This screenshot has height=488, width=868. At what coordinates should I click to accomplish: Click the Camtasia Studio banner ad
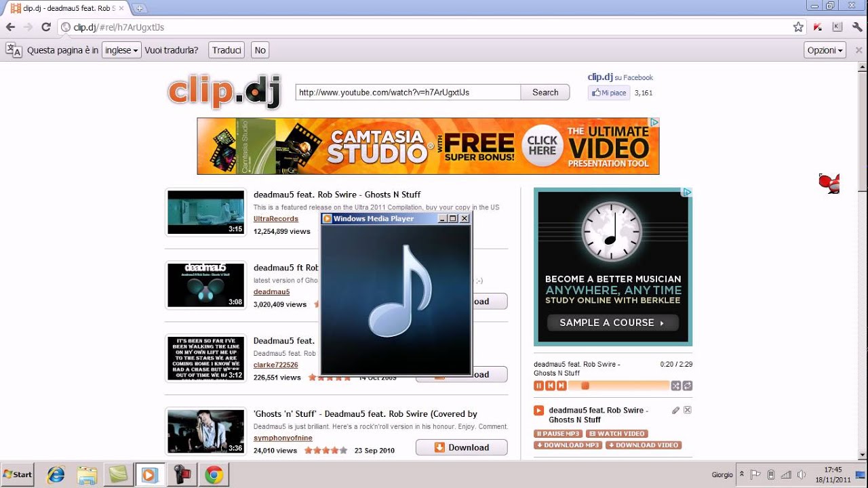(x=428, y=146)
